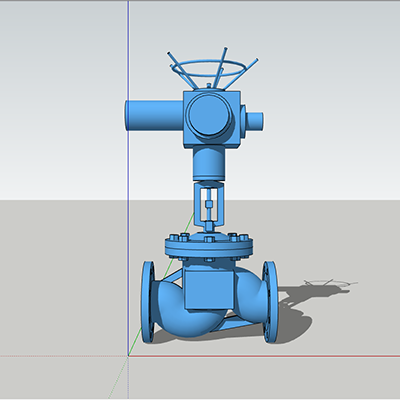This screenshot has height=400, width=400.
Task: Click the left pipe flange
Action: click(x=148, y=302)
